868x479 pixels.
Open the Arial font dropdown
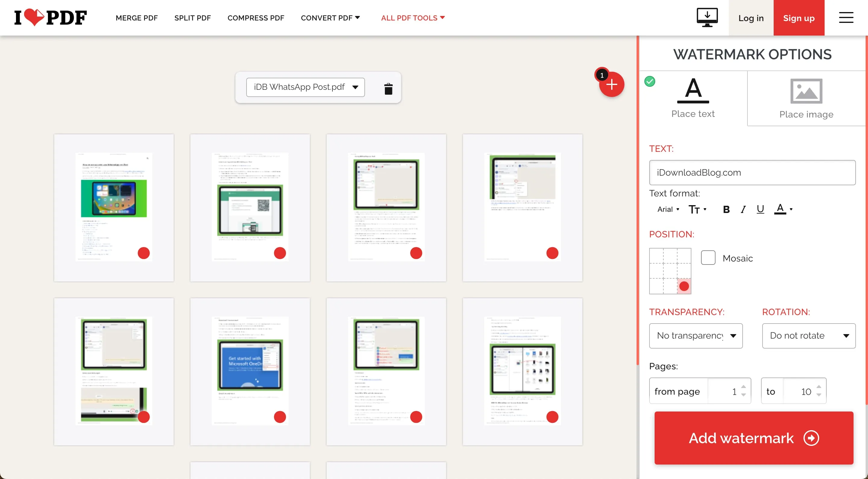[668, 209]
